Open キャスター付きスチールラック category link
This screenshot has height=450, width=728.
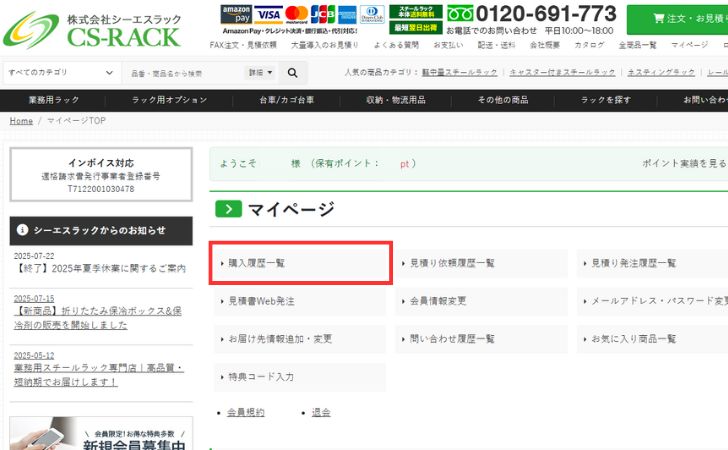point(562,72)
